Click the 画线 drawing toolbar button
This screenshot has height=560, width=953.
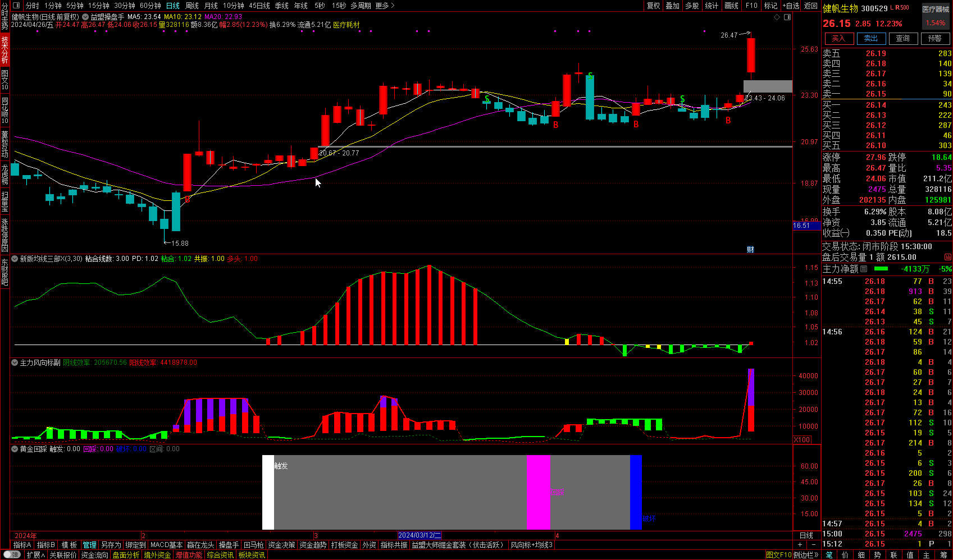point(732,6)
